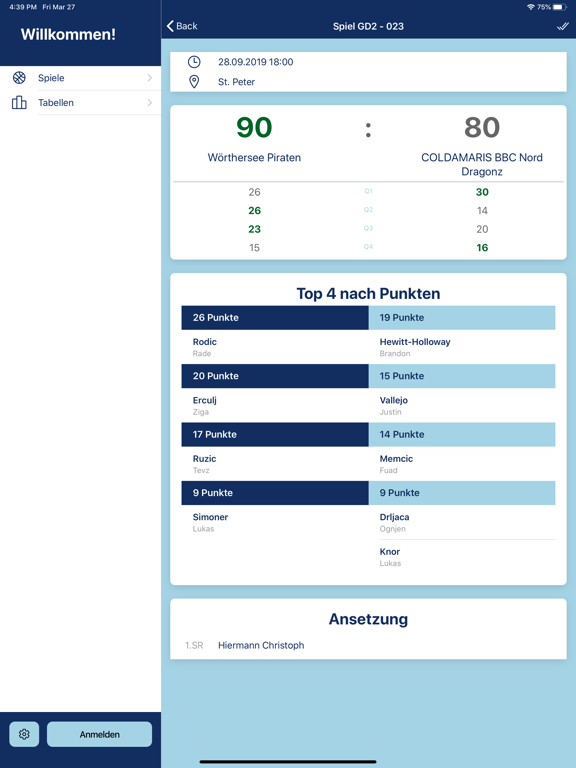
Task: Tap the double checkmark icon in header
Action: coord(563,26)
